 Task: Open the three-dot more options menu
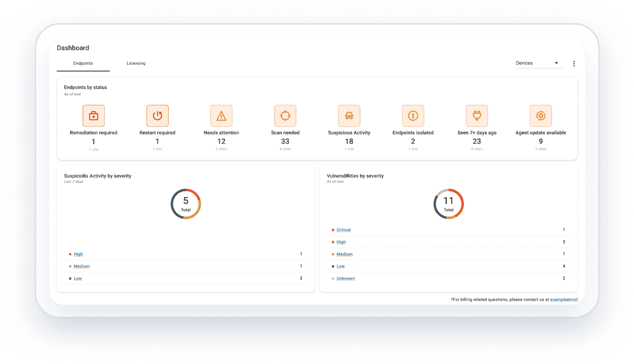[574, 64]
